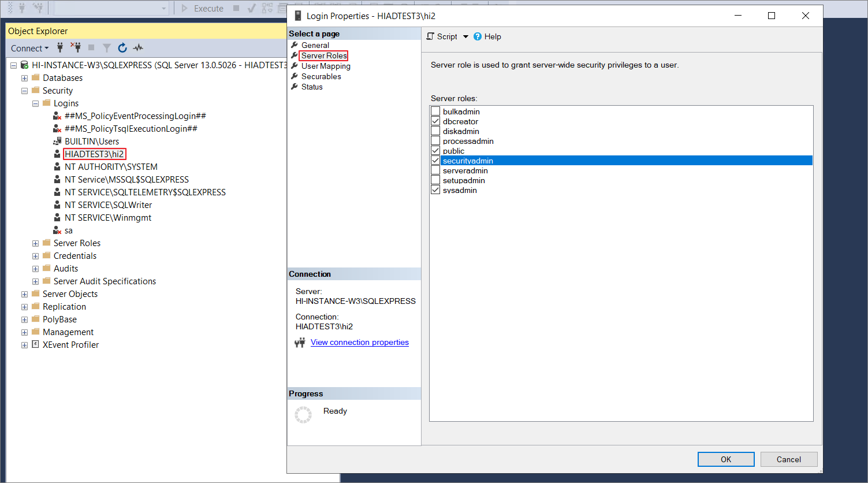Check the processadmin role
The image size is (868, 483).
tap(435, 141)
